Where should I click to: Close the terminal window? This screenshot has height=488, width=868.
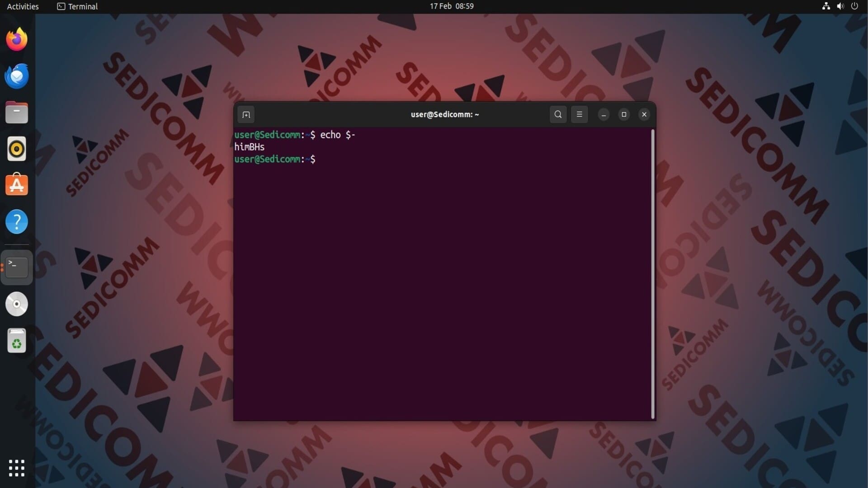644,114
